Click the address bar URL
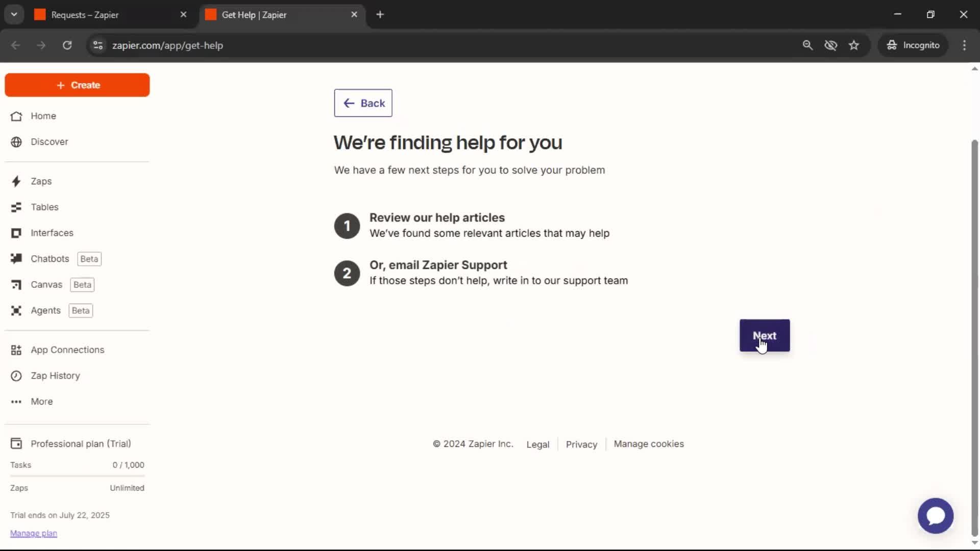The width and height of the screenshot is (980, 551). [167, 45]
